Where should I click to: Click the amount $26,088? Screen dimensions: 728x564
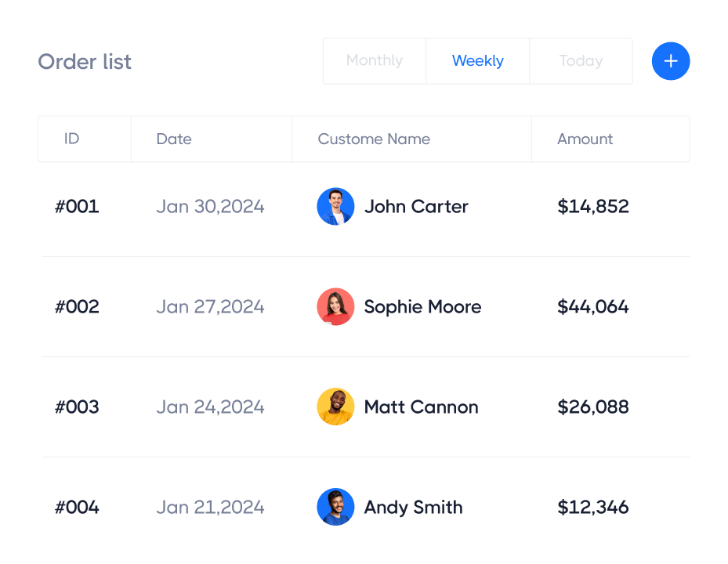pos(593,407)
